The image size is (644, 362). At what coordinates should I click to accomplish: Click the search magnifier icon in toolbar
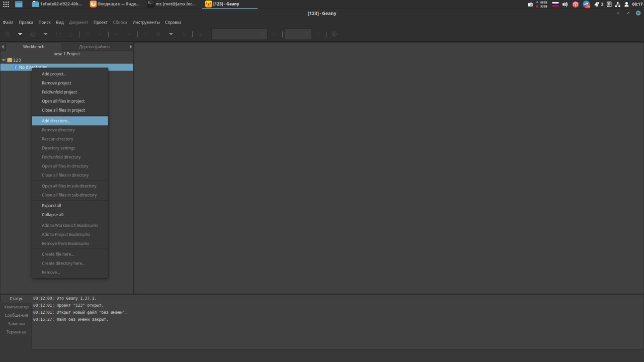(x=274, y=34)
